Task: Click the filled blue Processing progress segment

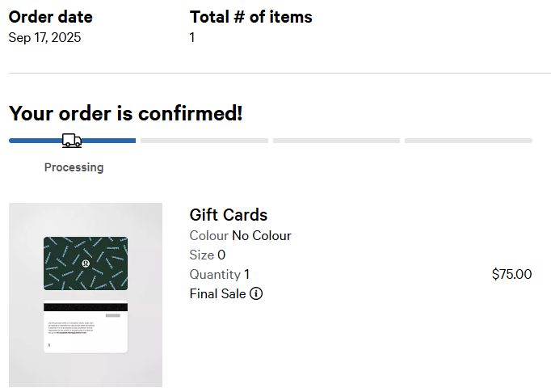Action: (32, 141)
